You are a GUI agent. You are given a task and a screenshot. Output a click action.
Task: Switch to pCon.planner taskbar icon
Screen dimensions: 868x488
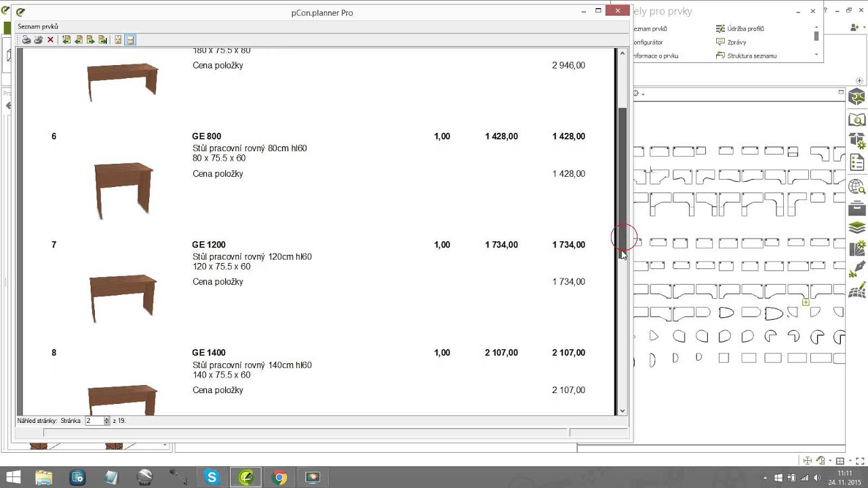[245, 477]
